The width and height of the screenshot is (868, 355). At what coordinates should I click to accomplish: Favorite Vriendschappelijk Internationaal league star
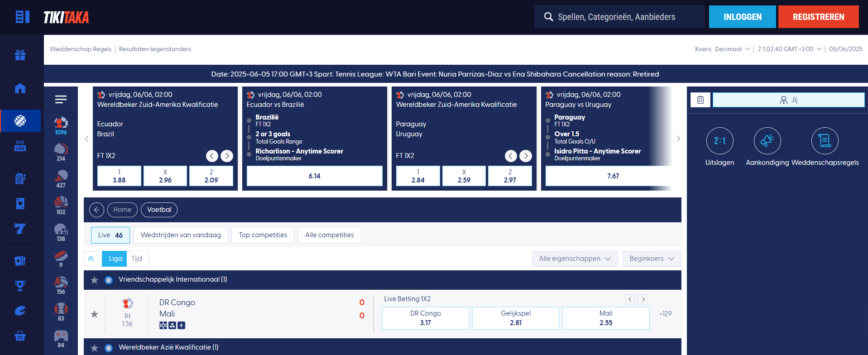(94, 280)
